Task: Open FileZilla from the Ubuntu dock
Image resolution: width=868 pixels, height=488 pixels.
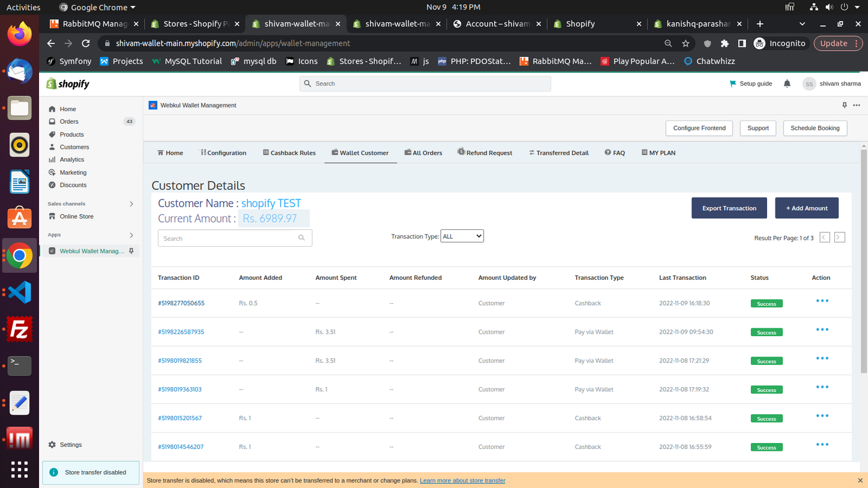Action: (x=19, y=330)
